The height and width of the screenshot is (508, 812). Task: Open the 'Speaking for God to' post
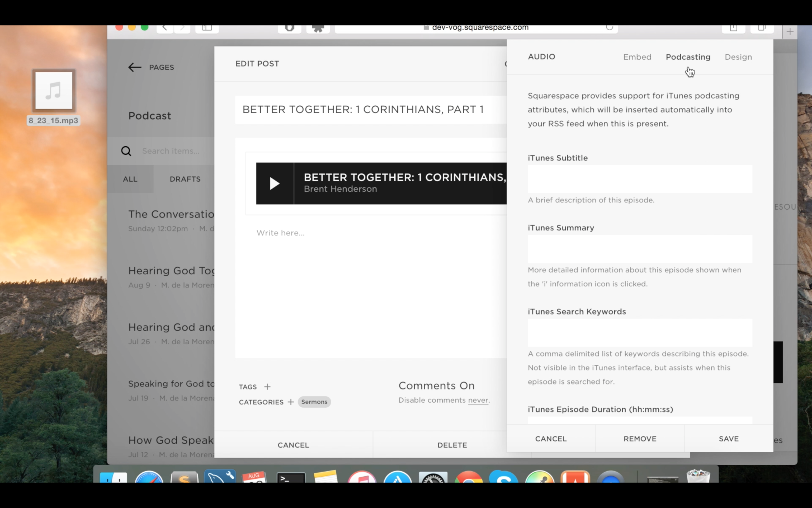coord(171,390)
